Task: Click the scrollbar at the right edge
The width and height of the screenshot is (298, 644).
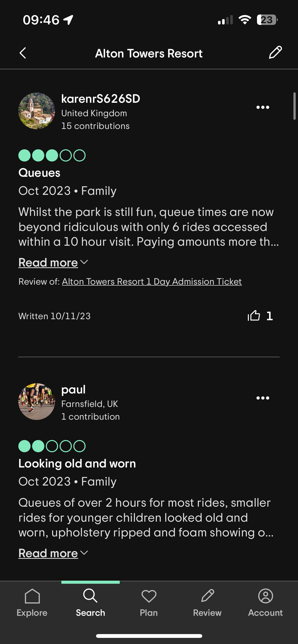Action: [294, 106]
